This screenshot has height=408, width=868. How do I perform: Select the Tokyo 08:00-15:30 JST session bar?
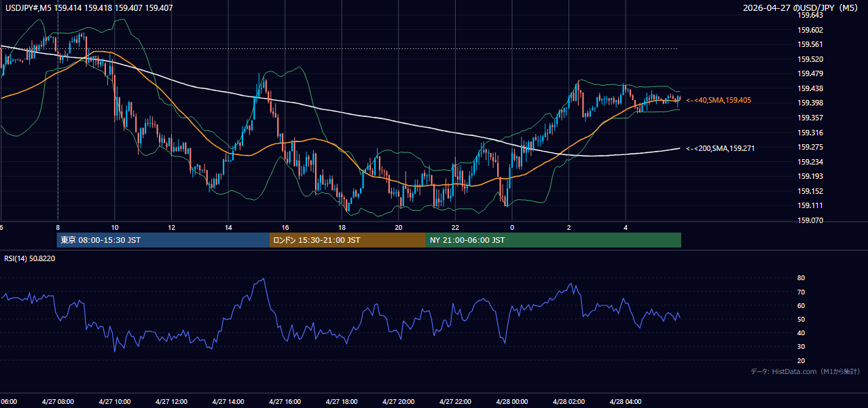click(163, 240)
